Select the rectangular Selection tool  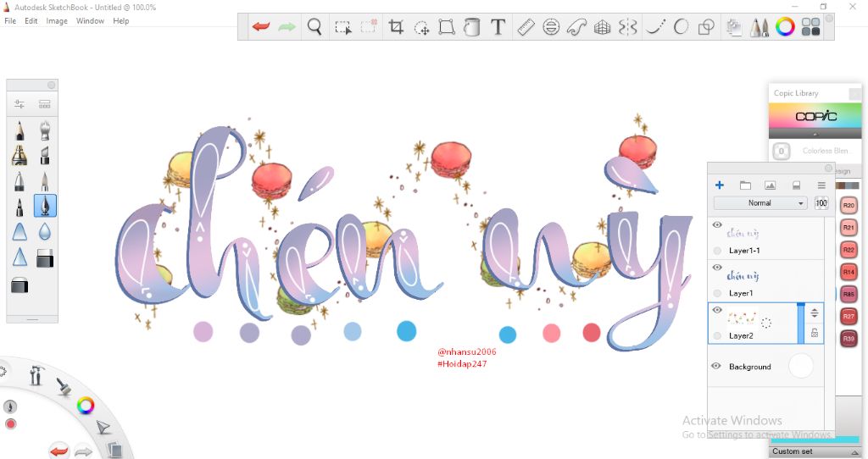[x=342, y=27]
